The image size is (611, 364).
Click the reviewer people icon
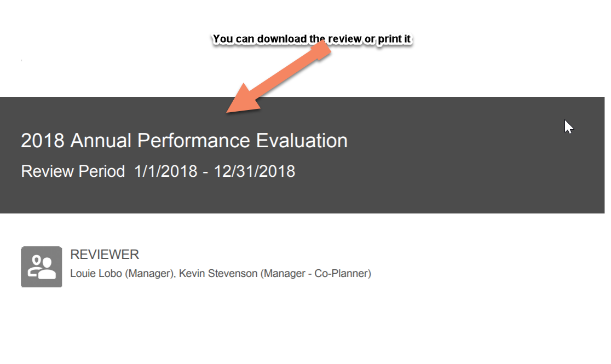point(41,267)
